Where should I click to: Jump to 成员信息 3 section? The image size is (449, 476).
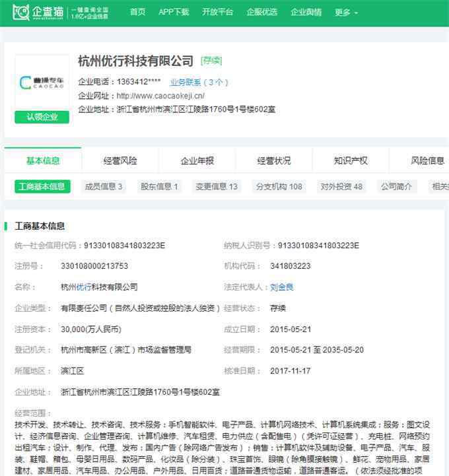coord(104,186)
